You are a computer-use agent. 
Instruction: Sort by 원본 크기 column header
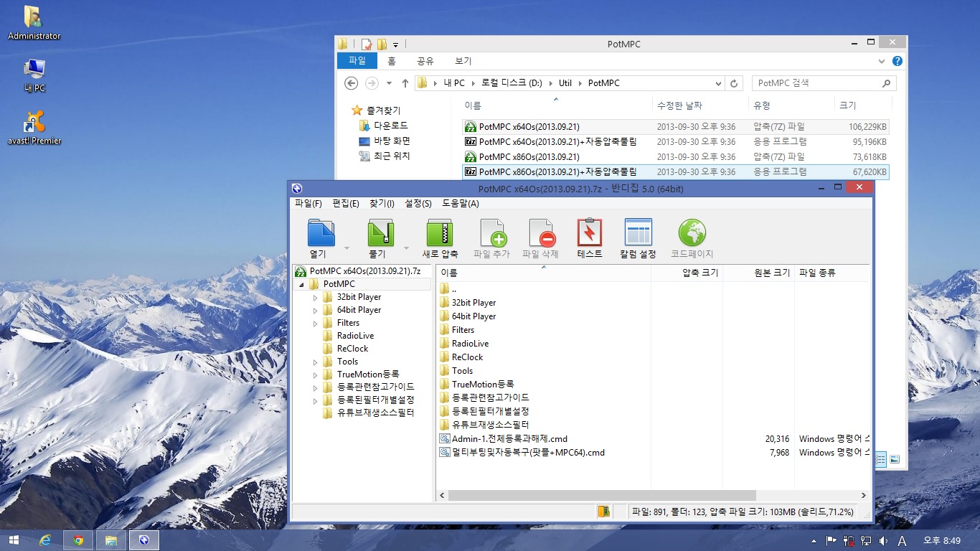click(x=758, y=273)
